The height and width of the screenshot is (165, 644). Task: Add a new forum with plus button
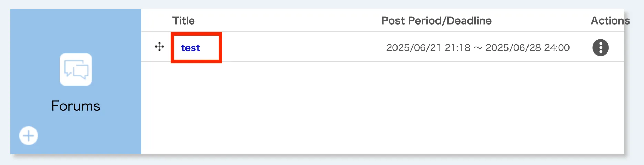point(29,136)
